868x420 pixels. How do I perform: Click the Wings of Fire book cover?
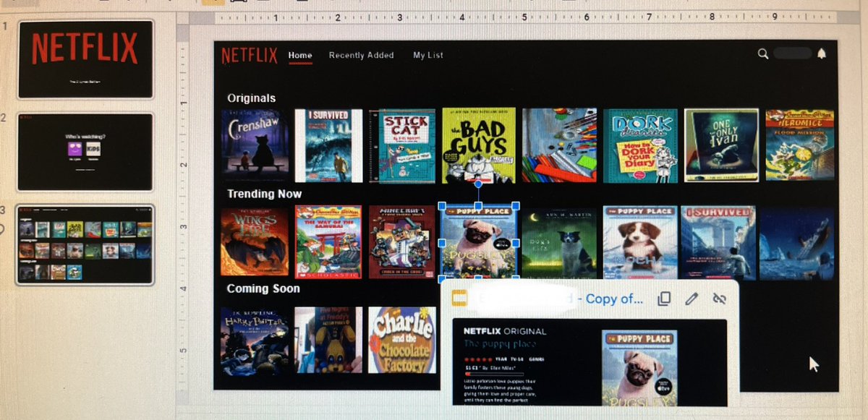[x=255, y=242]
